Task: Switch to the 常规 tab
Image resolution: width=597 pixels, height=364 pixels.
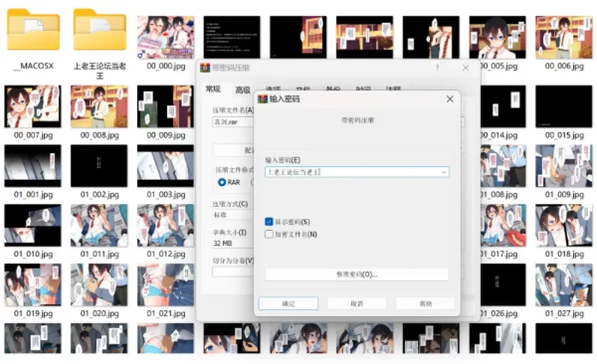Action: click(x=213, y=89)
